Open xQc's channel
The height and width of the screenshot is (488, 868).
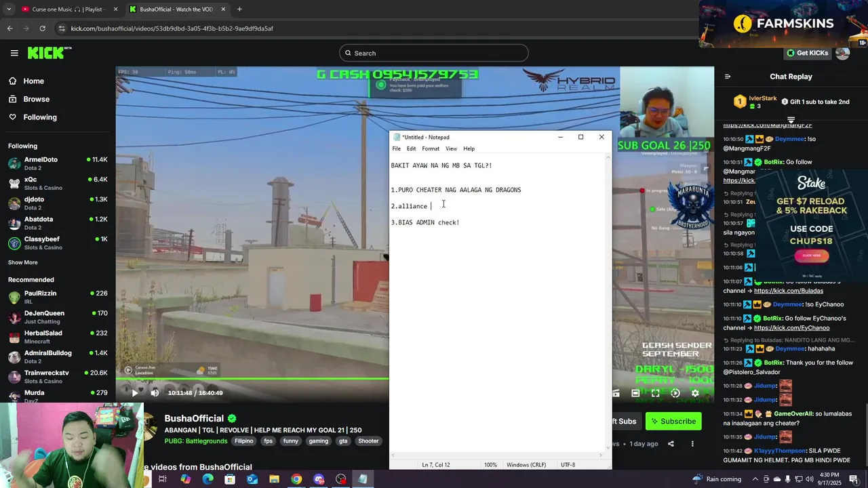pyautogui.click(x=58, y=183)
